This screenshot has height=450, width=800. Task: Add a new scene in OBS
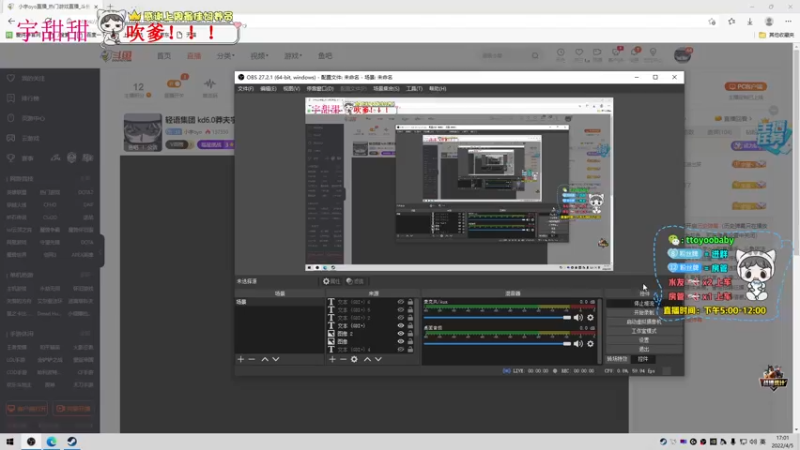(x=241, y=359)
